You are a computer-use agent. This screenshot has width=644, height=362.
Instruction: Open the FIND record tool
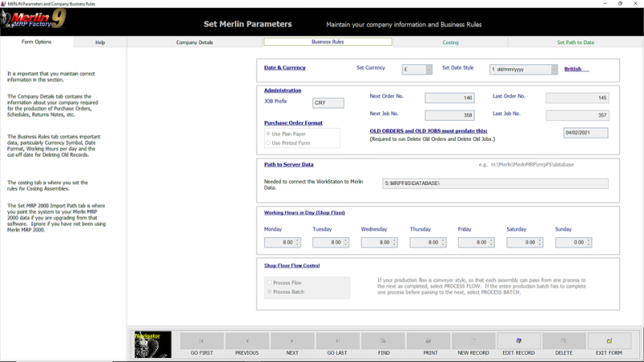coord(383,341)
